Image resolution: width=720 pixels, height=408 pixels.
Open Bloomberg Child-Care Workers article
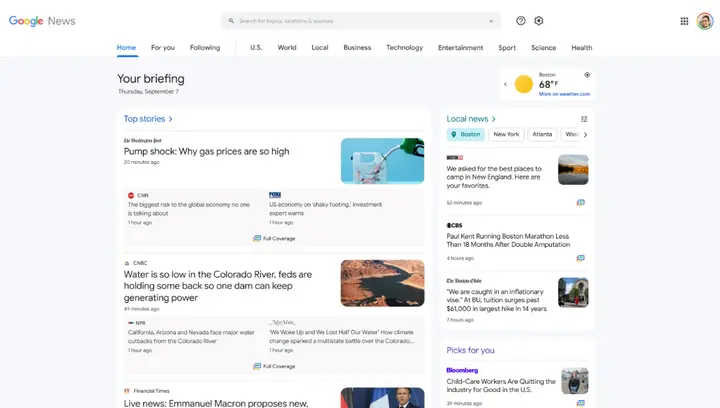[x=501, y=386]
